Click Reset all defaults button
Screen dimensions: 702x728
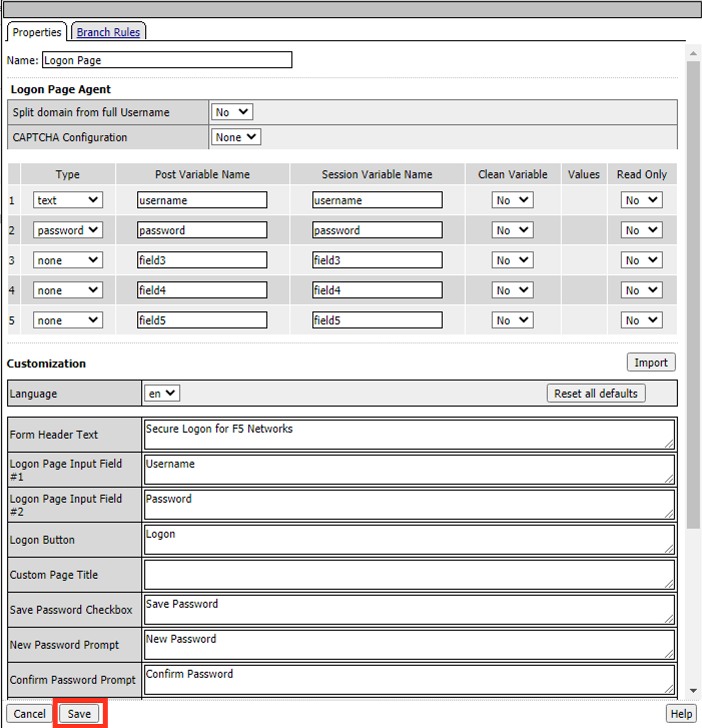pyautogui.click(x=596, y=394)
